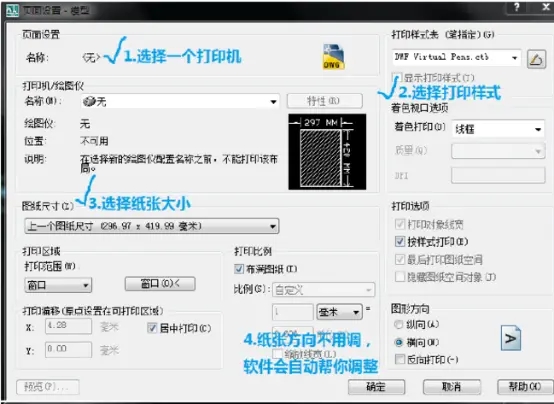The height and width of the screenshot is (404, 554).
Task: Open the plot style table editor icon
Action: (536, 59)
